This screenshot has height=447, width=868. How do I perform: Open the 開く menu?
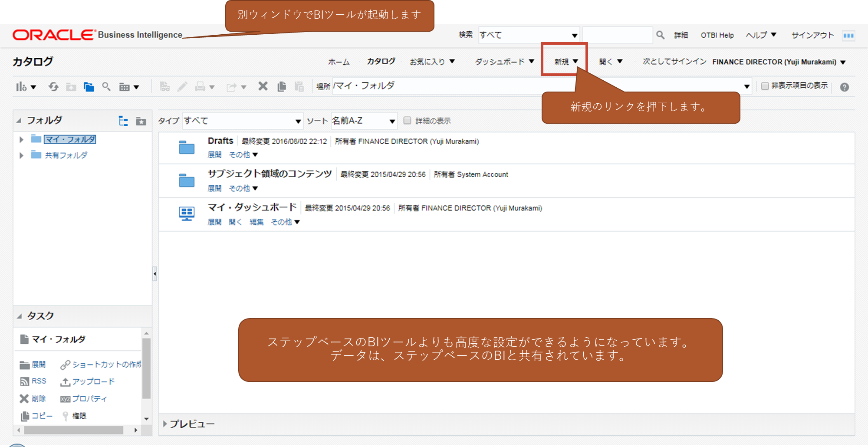611,62
